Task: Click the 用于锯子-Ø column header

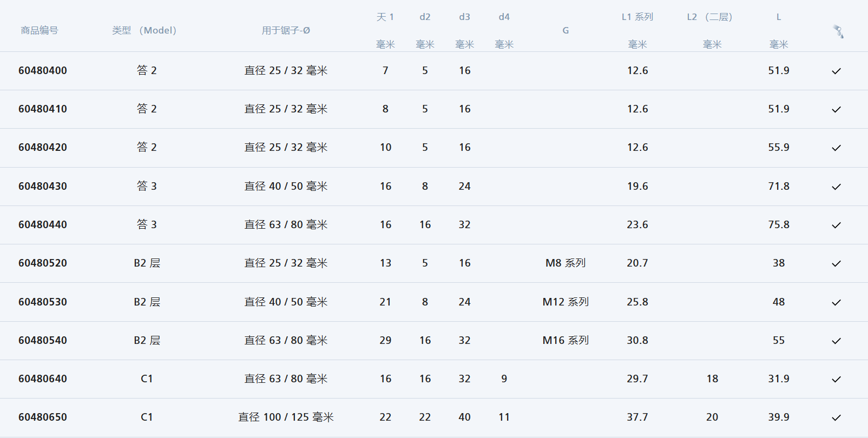Action: click(x=286, y=30)
